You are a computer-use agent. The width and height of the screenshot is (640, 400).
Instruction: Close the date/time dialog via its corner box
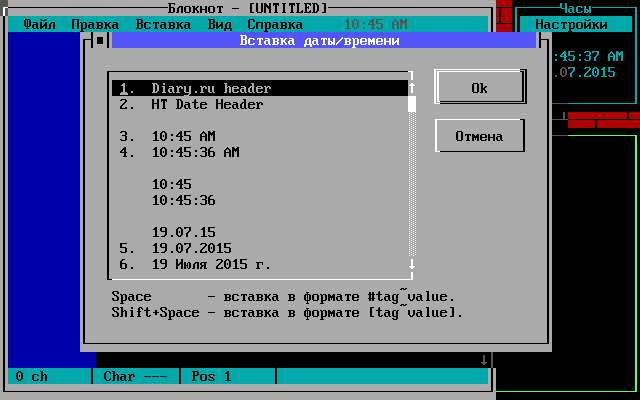pos(100,40)
